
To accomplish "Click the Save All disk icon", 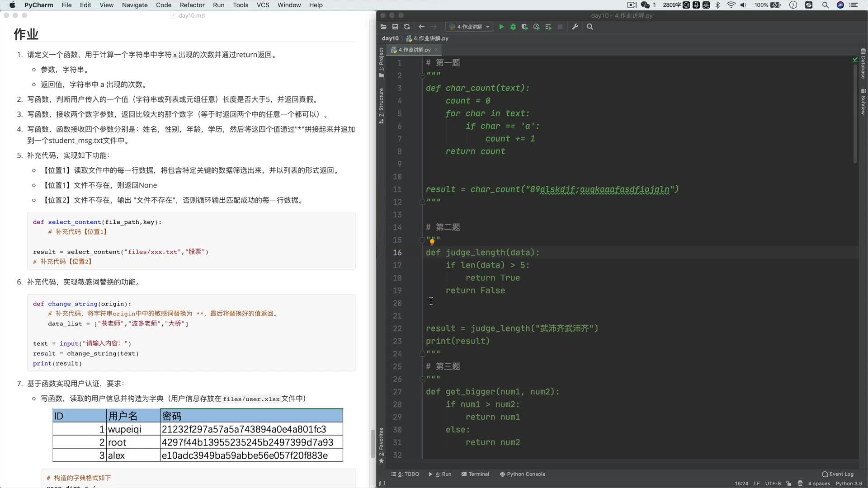I will [395, 27].
